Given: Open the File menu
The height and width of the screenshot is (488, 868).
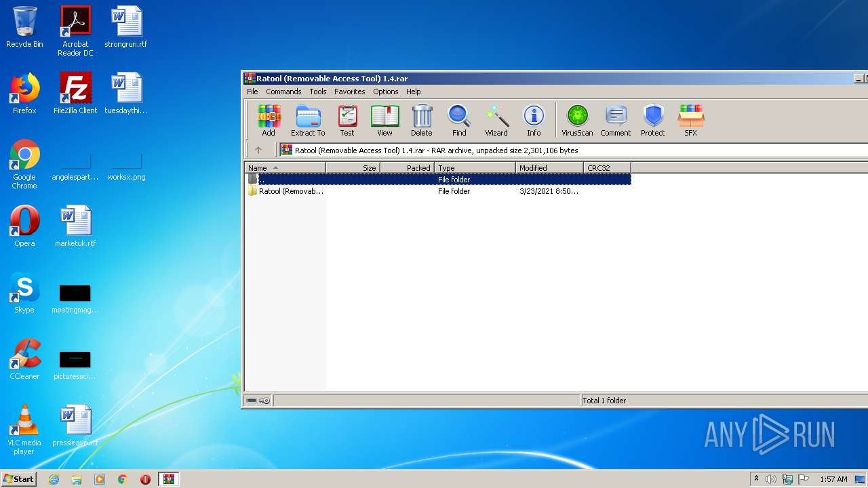Looking at the screenshot, I should [252, 91].
